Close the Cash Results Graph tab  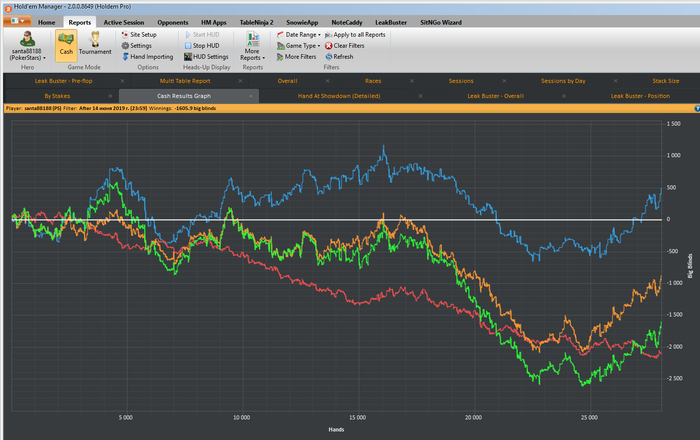point(251,96)
